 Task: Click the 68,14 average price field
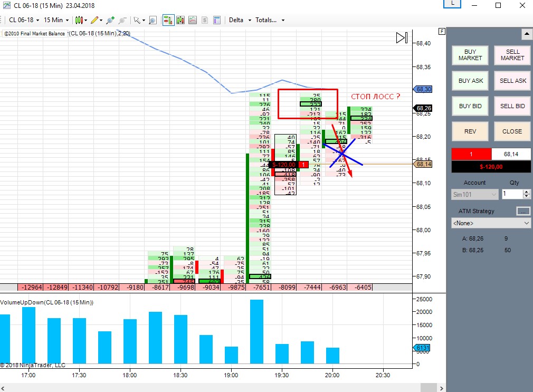pos(511,154)
